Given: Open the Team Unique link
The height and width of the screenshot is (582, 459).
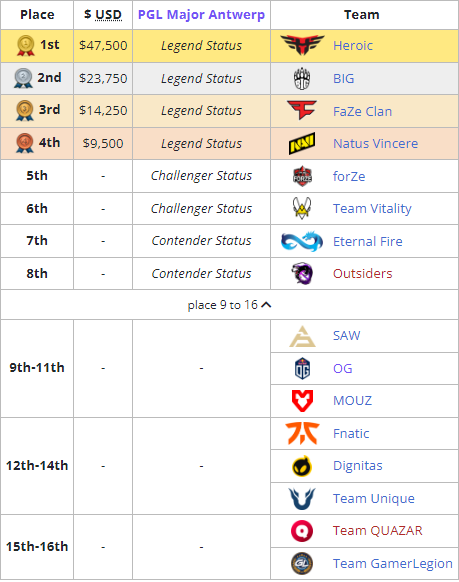Looking at the screenshot, I should coord(374,498).
